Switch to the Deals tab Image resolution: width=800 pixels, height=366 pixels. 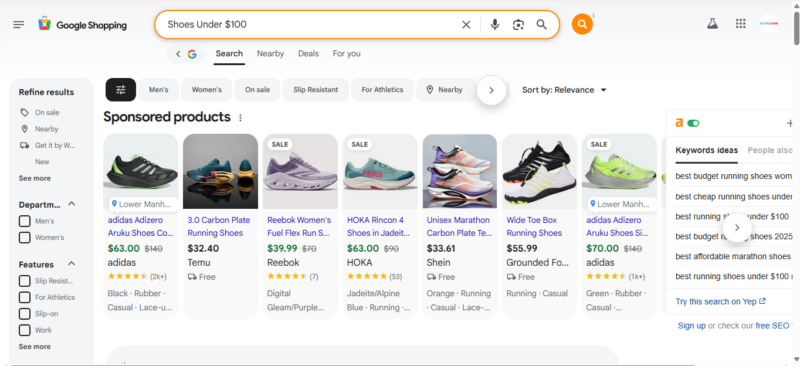coord(308,54)
